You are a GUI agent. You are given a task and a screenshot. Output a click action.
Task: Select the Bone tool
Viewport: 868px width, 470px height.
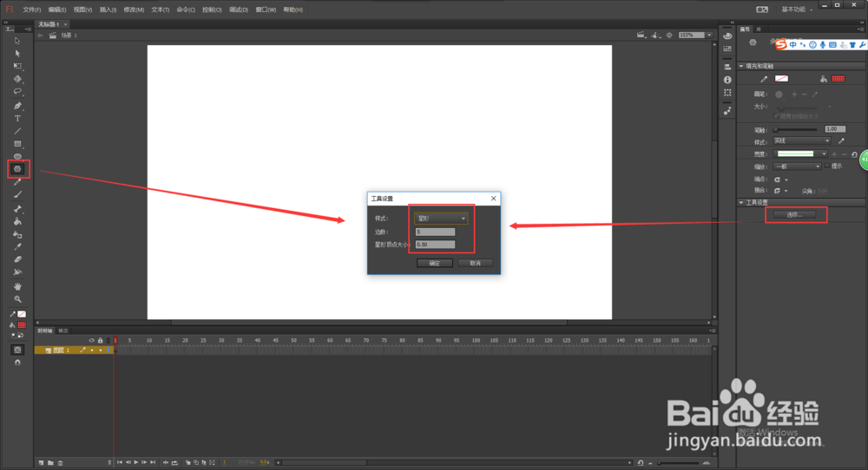[17, 209]
